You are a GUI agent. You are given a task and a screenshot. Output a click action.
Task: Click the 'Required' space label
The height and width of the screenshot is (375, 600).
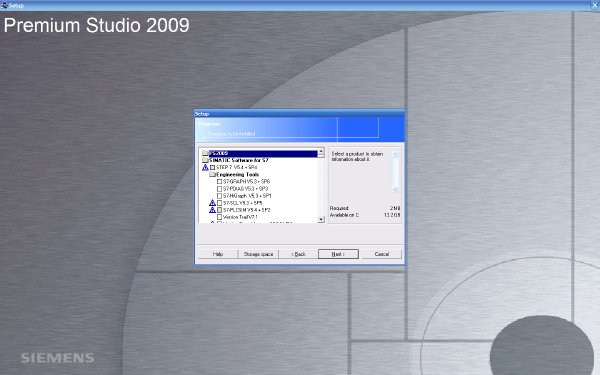pyautogui.click(x=339, y=208)
